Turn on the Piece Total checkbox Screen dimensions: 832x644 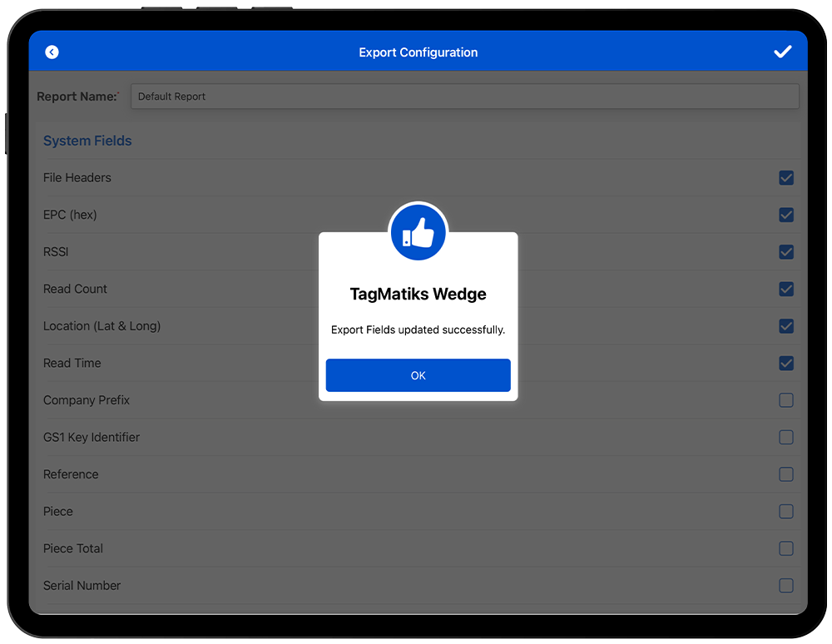point(785,548)
